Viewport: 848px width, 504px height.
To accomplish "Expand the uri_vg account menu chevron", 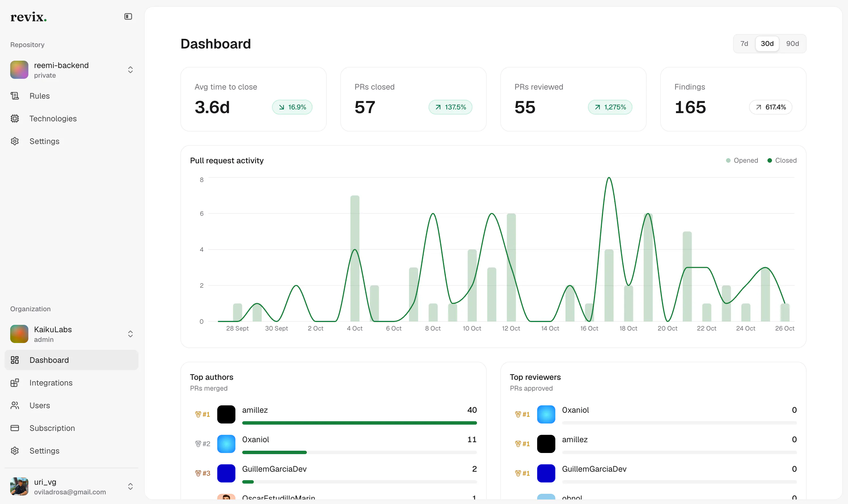I will (130, 486).
